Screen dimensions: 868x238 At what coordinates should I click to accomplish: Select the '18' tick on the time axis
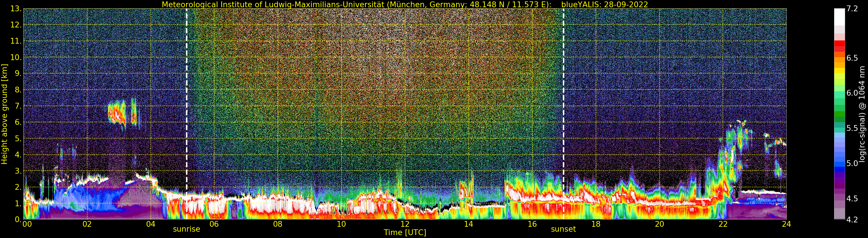(596, 224)
